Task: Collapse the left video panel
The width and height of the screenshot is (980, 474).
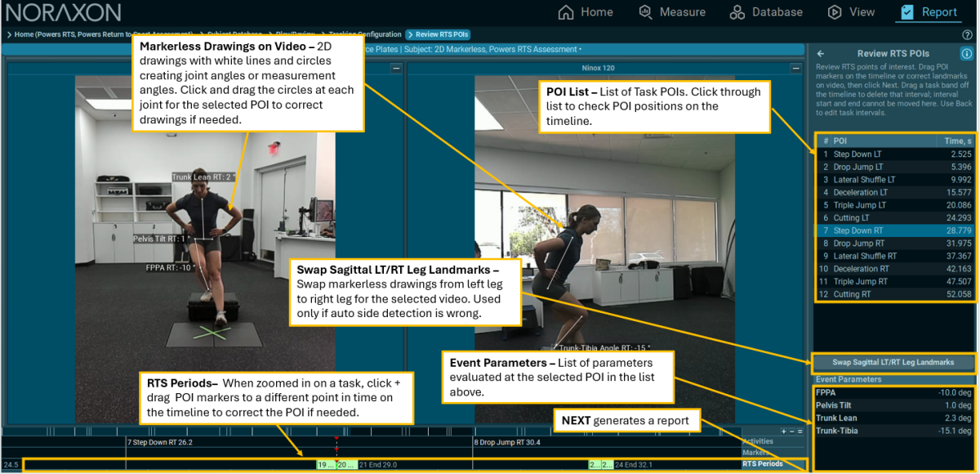Action: (396, 69)
